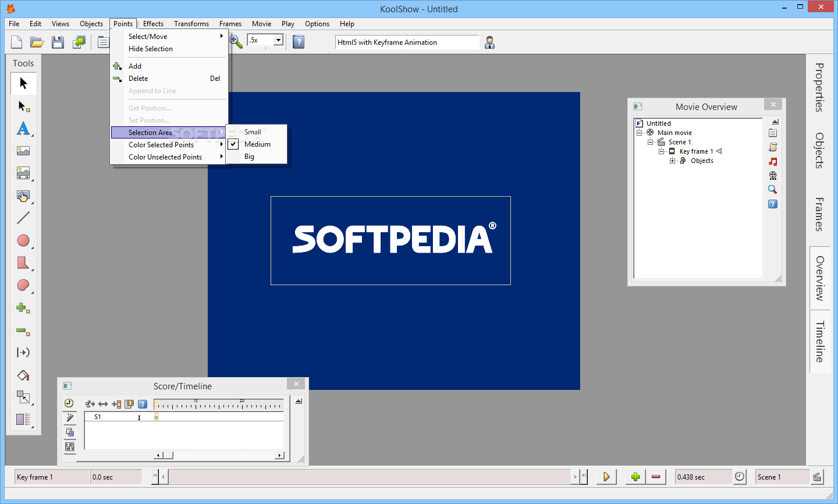Click the scroll script icon in Movie Overview
Viewport: 838px width, 504px height.
click(773, 147)
